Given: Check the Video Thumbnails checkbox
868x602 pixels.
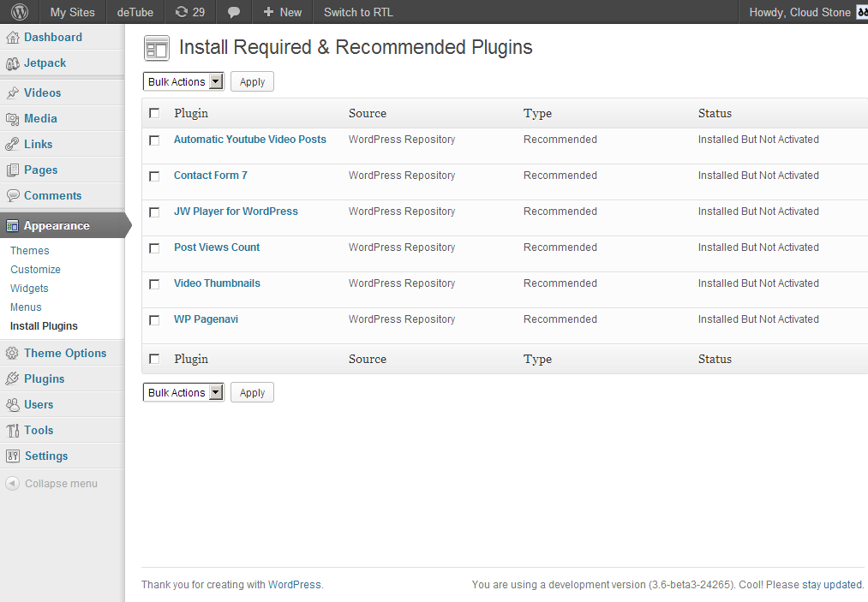Looking at the screenshot, I should tap(154, 284).
